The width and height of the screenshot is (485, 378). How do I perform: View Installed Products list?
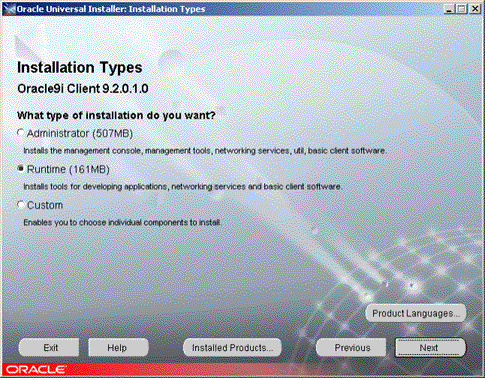click(x=232, y=348)
